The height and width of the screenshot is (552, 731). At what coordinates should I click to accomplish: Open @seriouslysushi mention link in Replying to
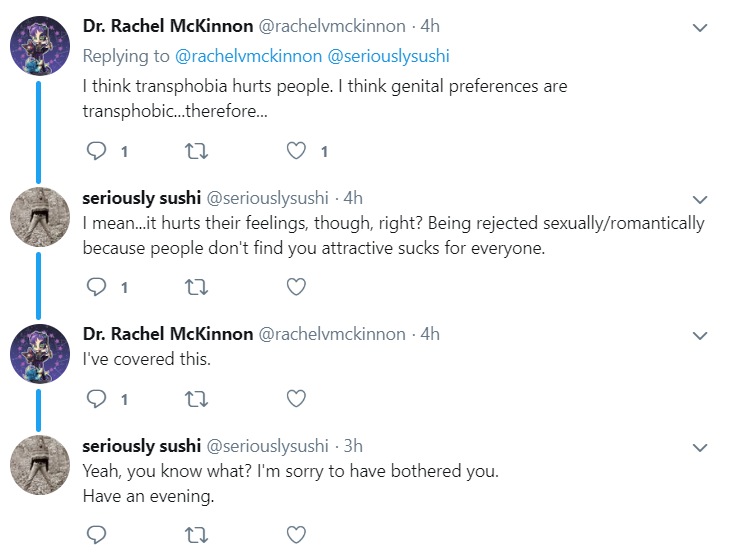[388, 56]
